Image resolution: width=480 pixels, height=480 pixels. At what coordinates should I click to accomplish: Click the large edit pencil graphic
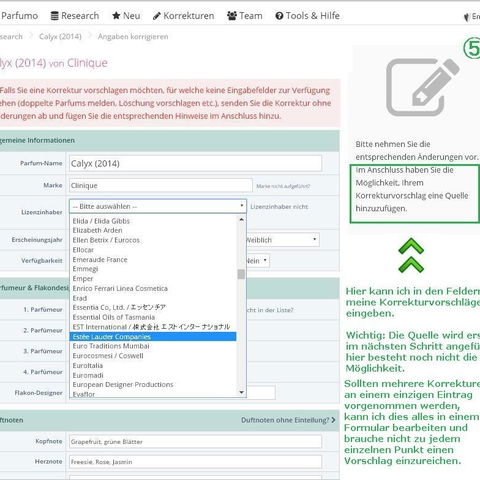coord(423,87)
